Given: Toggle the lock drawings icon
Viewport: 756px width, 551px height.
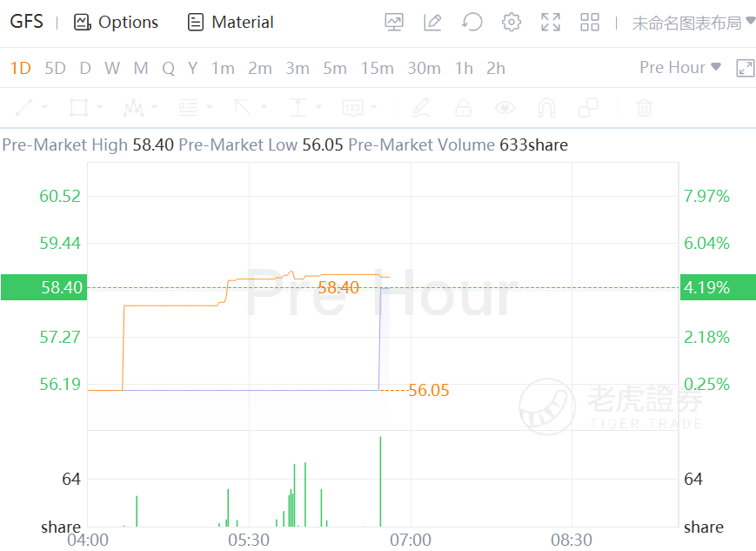Looking at the screenshot, I should [x=463, y=108].
